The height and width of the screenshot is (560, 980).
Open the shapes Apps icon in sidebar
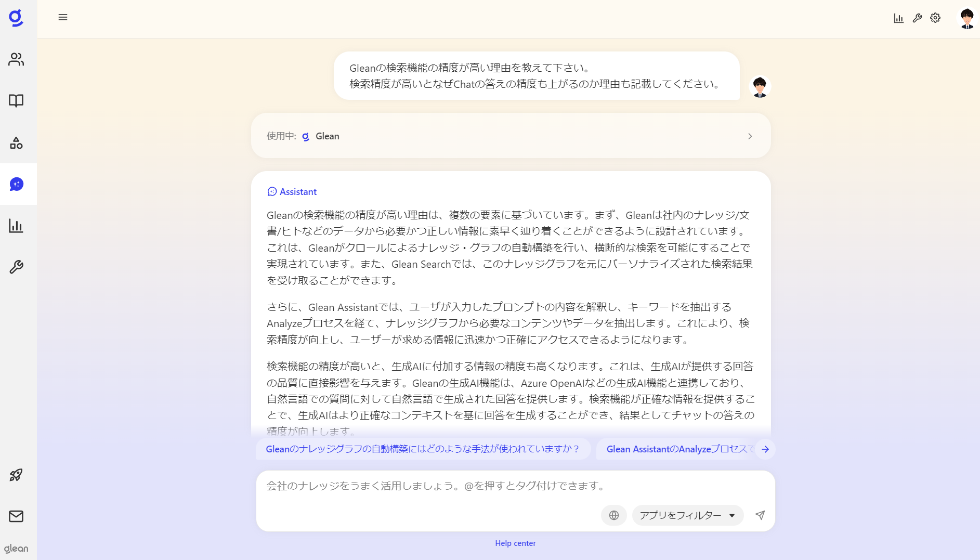tap(16, 143)
